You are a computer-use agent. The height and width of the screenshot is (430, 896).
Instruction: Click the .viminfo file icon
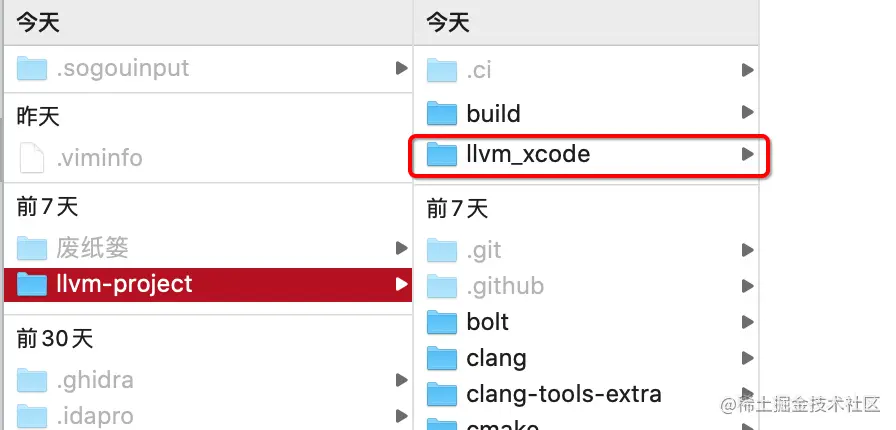pyautogui.click(x=31, y=158)
